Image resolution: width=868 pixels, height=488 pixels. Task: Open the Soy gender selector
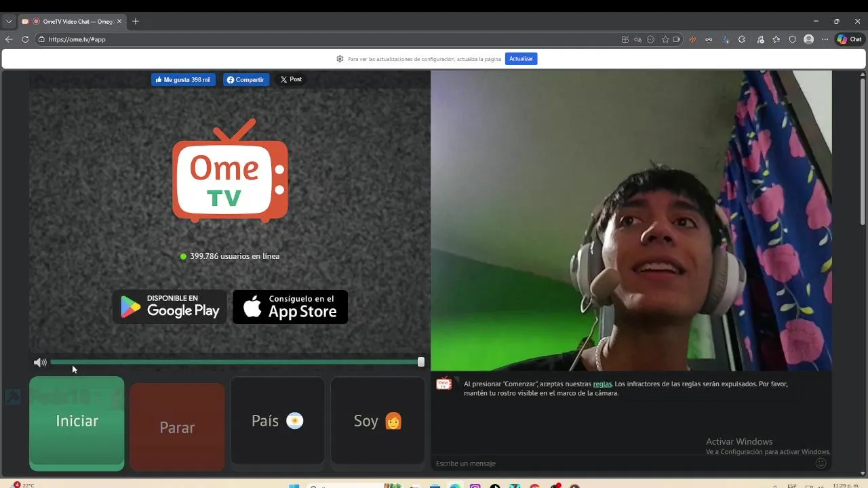pyautogui.click(x=378, y=421)
